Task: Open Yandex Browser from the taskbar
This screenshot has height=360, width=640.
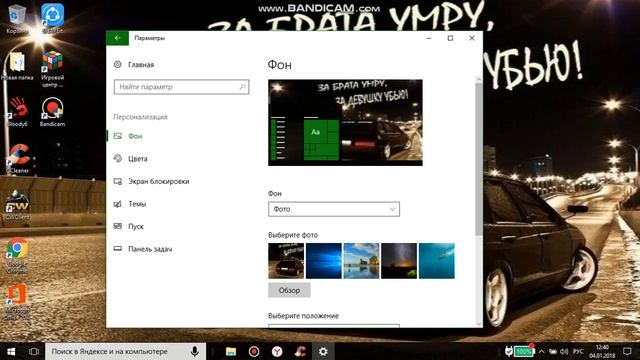Action: (x=277, y=351)
